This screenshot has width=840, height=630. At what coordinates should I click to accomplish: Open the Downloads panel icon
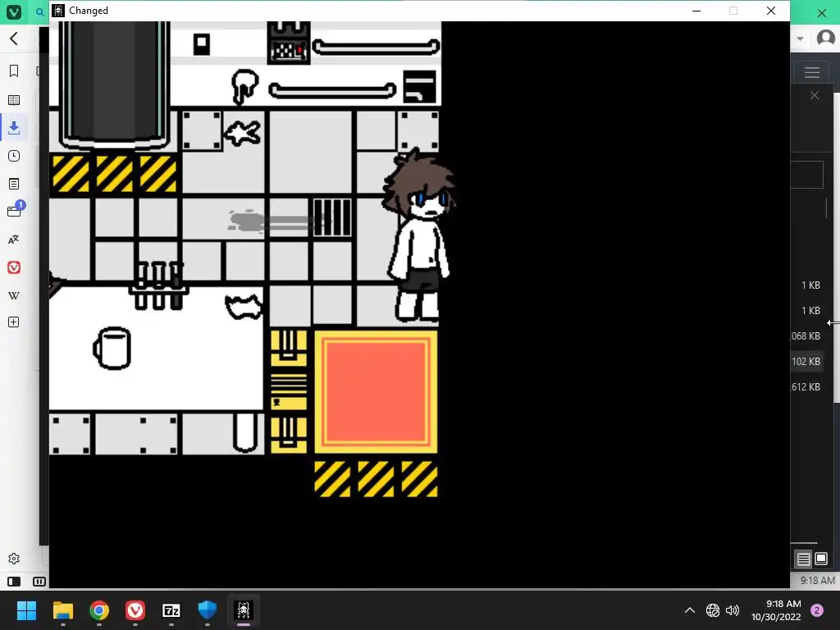click(14, 127)
